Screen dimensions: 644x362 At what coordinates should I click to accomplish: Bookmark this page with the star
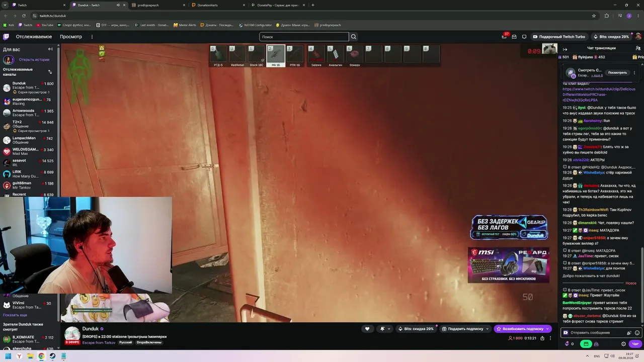pyautogui.click(x=594, y=16)
